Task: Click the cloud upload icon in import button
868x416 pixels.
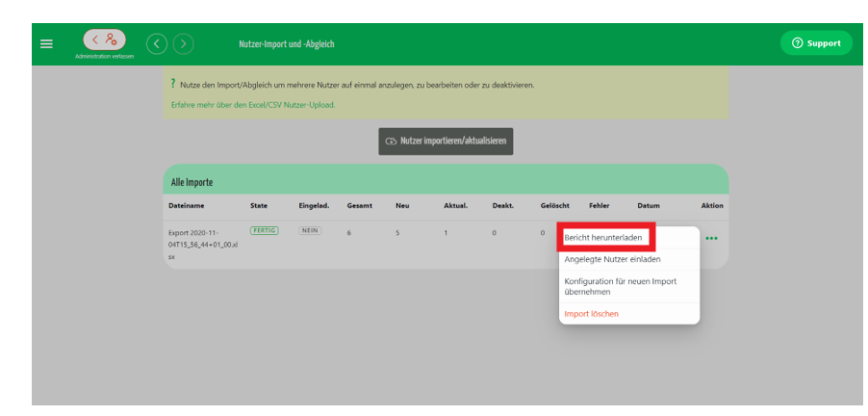Action: click(x=391, y=142)
